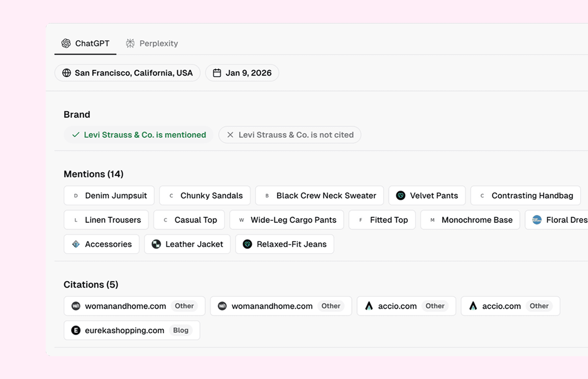The height and width of the screenshot is (379, 588).
Task: Select the Monochrome Base mention
Action: point(470,220)
